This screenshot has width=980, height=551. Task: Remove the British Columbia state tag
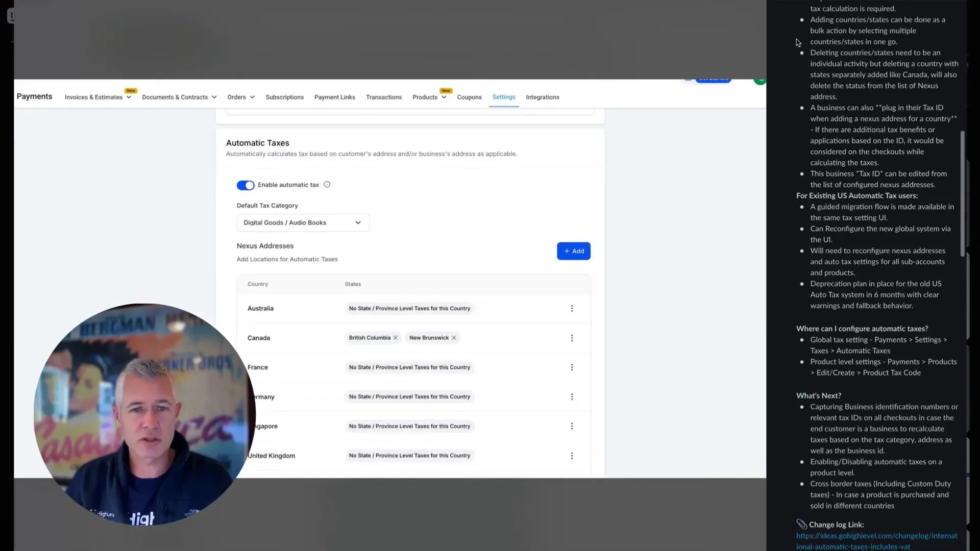[x=396, y=338]
